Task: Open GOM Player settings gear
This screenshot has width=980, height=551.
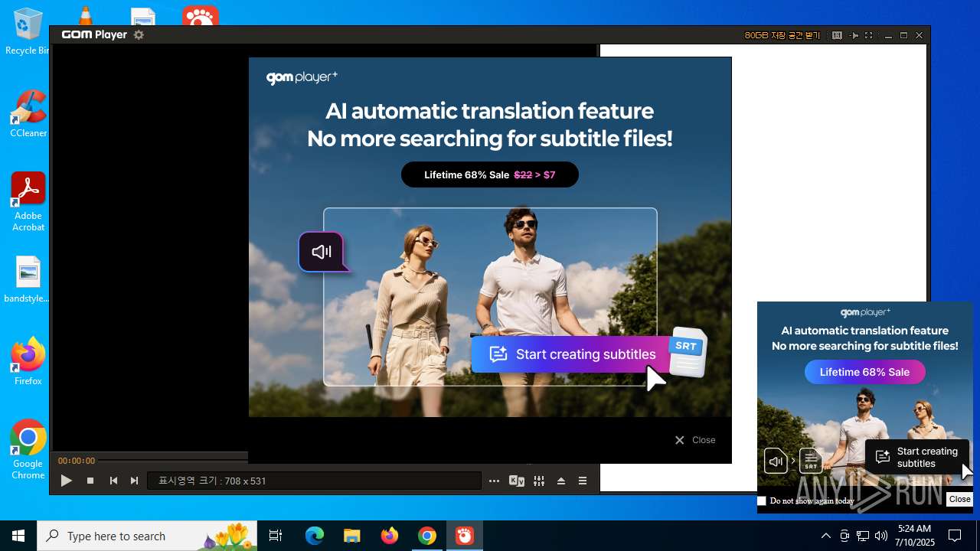Action: point(139,34)
